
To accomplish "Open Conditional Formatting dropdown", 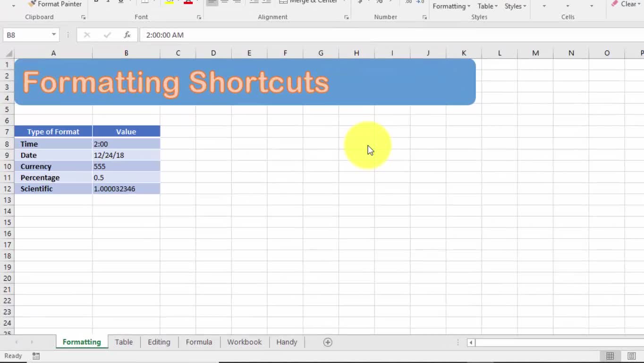I will [x=451, y=6].
